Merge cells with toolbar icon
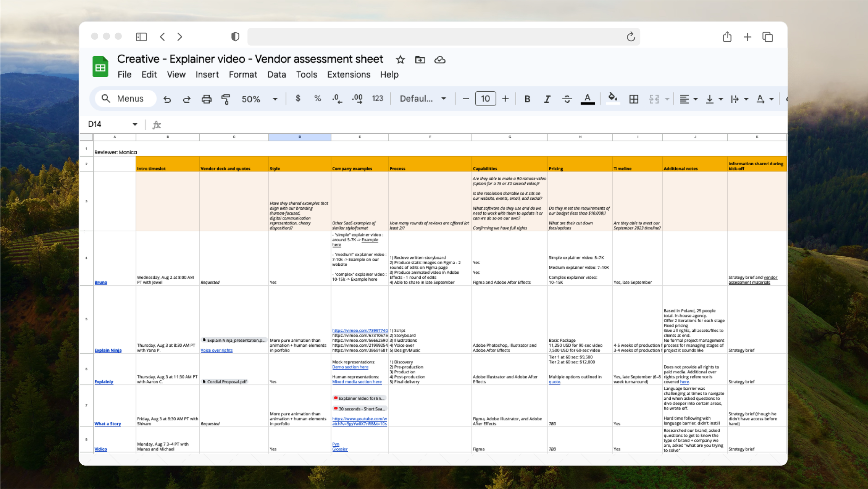This screenshot has width=868, height=489. (x=654, y=99)
